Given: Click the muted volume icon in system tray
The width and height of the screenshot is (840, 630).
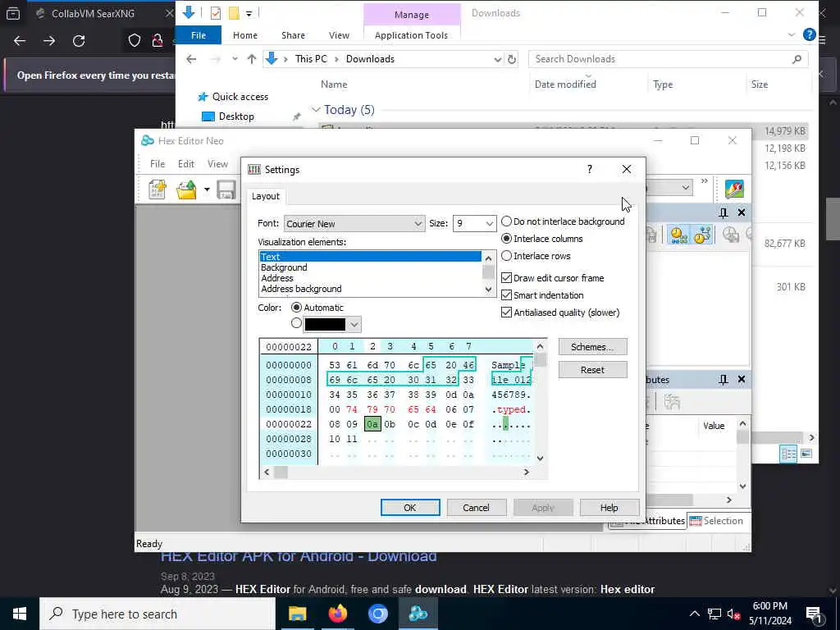Looking at the screenshot, I should [733, 614].
